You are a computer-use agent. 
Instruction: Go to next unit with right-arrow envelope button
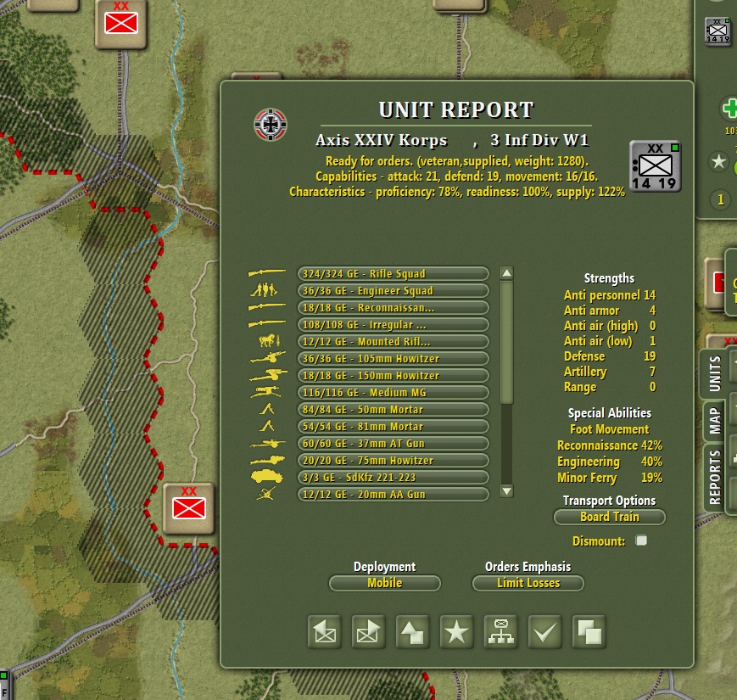tap(368, 632)
